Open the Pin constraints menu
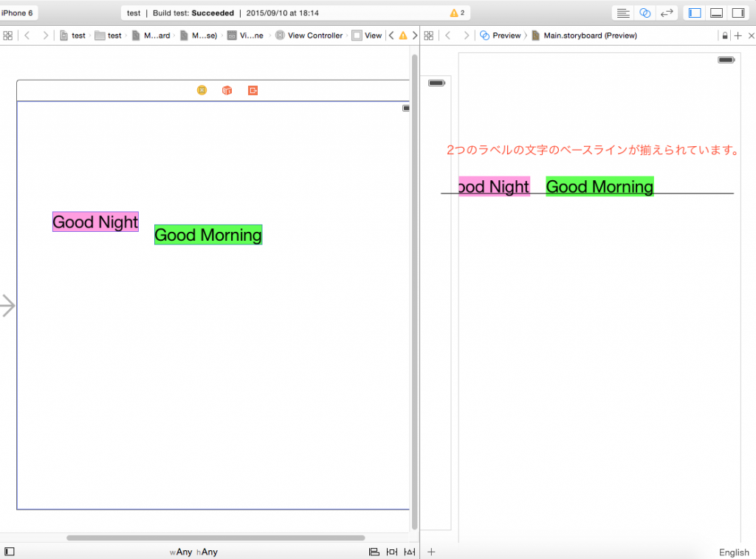The height and width of the screenshot is (559, 756). click(x=392, y=552)
